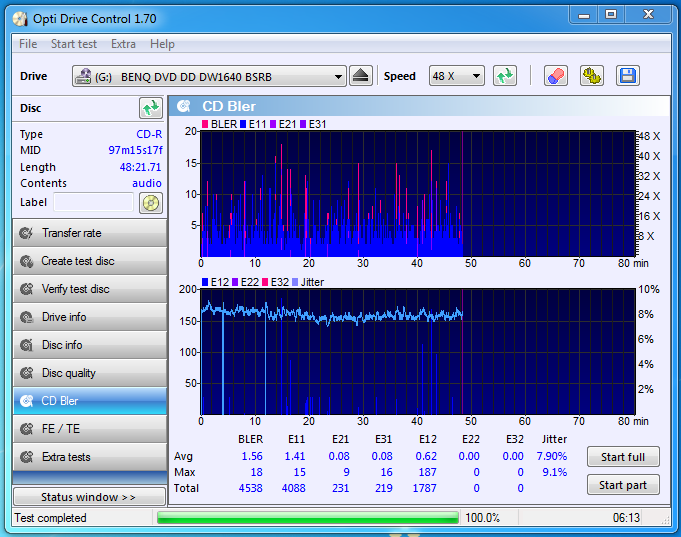Click the BLER total value 4538
Screen dimensions: 681x537
[x=251, y=488]
